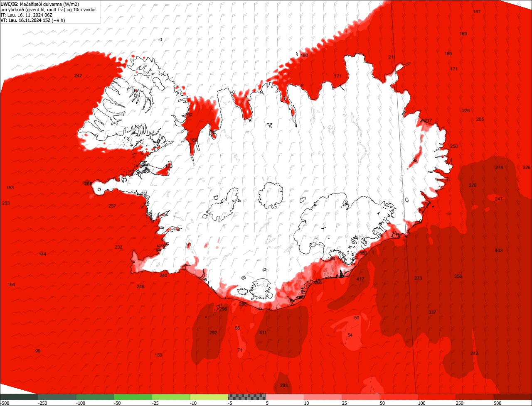The width and height of the screenshot is (532, 406).
Task: Click the map value 293
Action: coord(284,385)
